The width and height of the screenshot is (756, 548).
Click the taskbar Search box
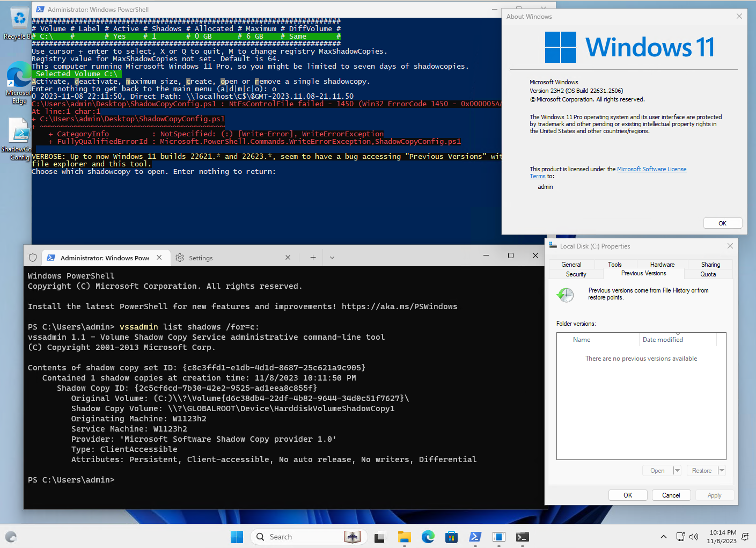coord(309,537)
